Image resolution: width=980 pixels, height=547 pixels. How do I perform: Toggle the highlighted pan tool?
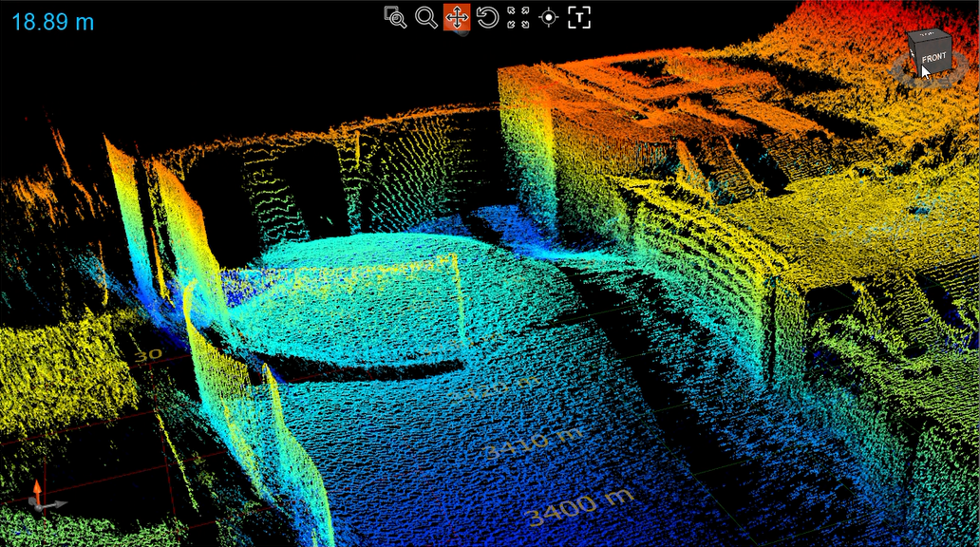(457, 17)
